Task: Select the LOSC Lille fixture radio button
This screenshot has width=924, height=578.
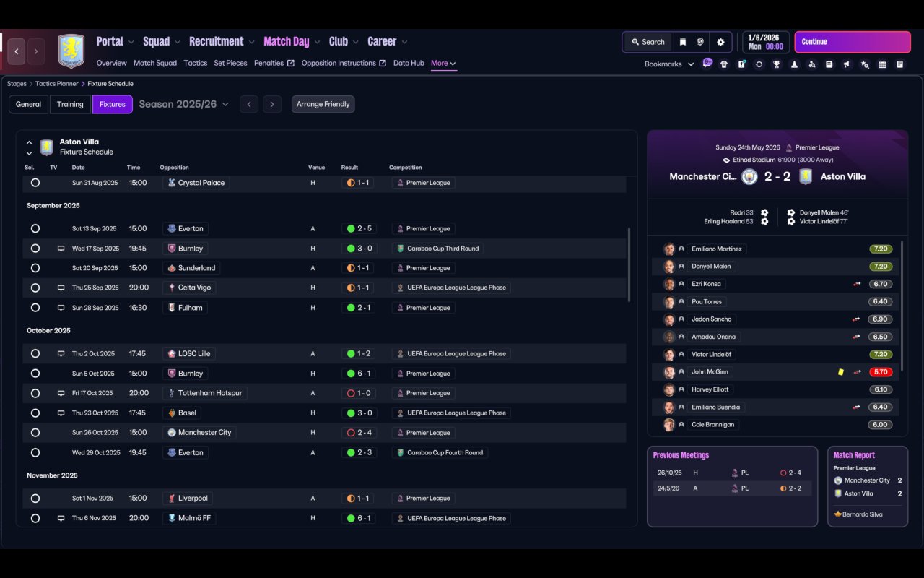Action: point(35,354)
